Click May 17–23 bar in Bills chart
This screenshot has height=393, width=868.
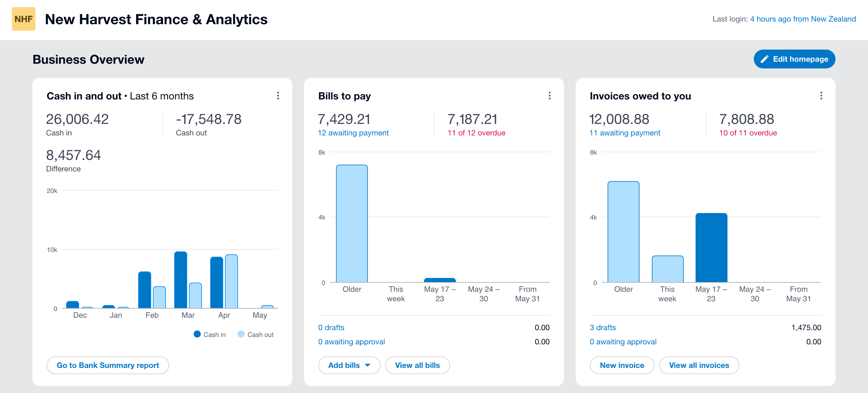[x=440, y=280]
